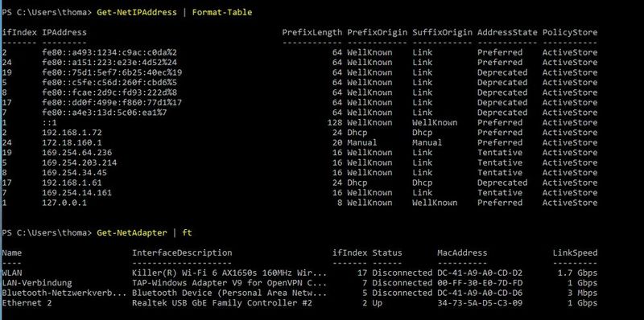Select address fe80::a4e3:13d:5c06:ea1%7
This screenshot has height=320, width=644.
tap(105, 113)
